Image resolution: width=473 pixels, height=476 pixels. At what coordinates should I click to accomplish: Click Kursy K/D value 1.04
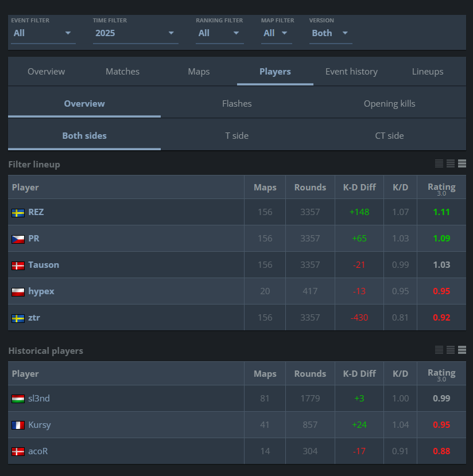(401, 425)
